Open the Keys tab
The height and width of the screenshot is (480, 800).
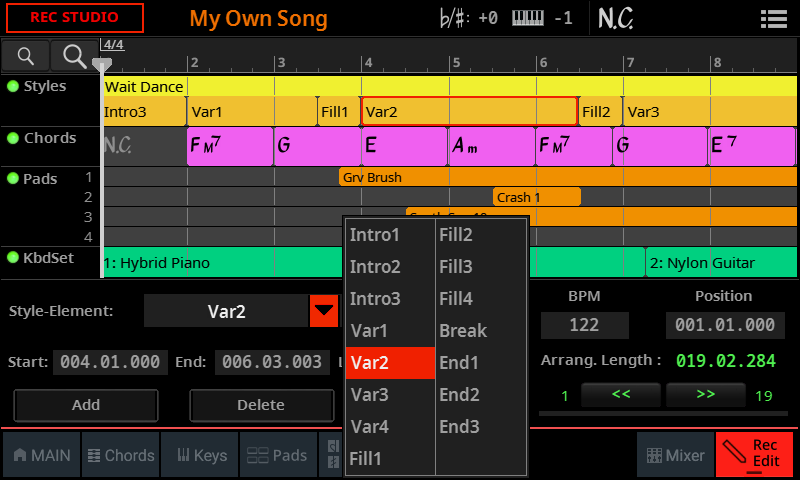(x=201, y=455)
